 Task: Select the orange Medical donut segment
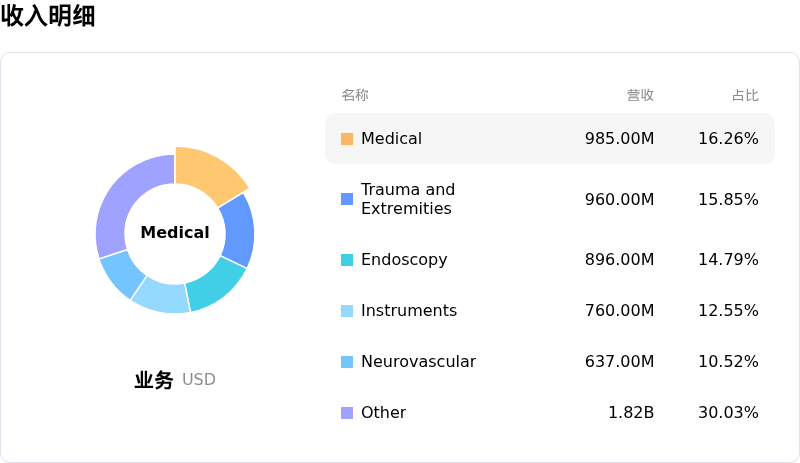coord(209,172)
